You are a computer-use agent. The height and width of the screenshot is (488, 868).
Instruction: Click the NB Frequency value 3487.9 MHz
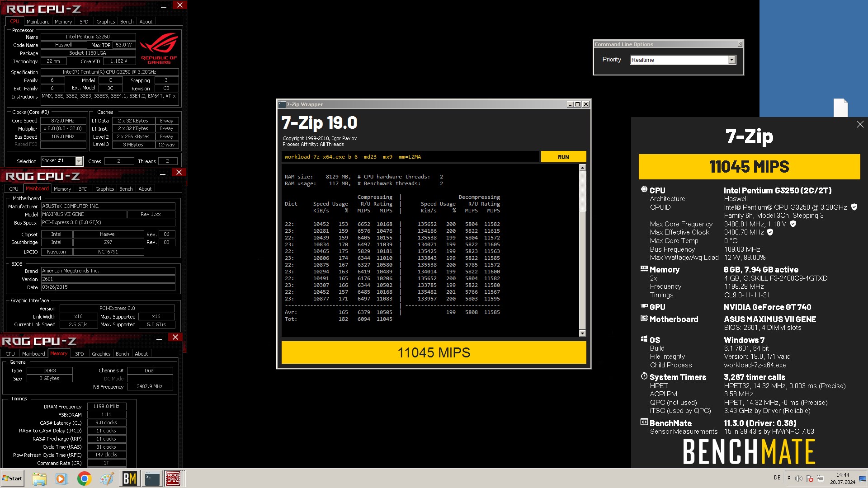tap(150, 386)
